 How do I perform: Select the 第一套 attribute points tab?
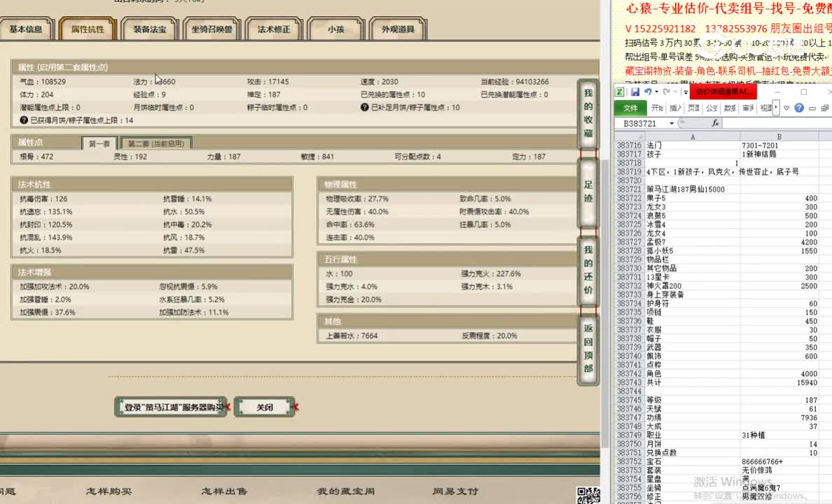coord(99,143)
